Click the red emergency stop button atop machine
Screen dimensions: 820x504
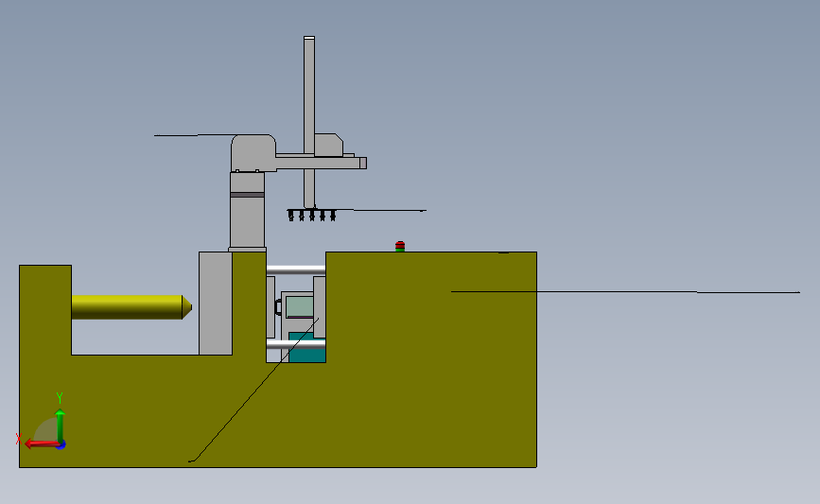pyautogui.click(x=400, y=246)
